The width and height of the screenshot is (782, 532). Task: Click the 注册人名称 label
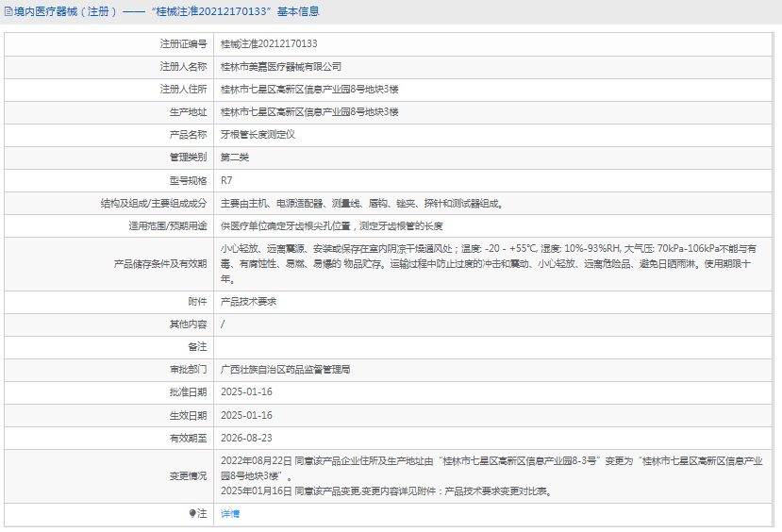pos(183,67)
